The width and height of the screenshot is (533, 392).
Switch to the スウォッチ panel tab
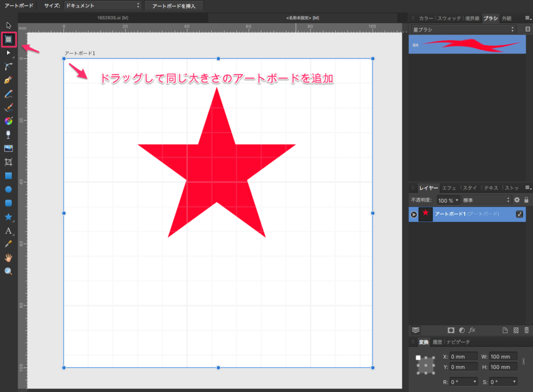click(448, 18)
